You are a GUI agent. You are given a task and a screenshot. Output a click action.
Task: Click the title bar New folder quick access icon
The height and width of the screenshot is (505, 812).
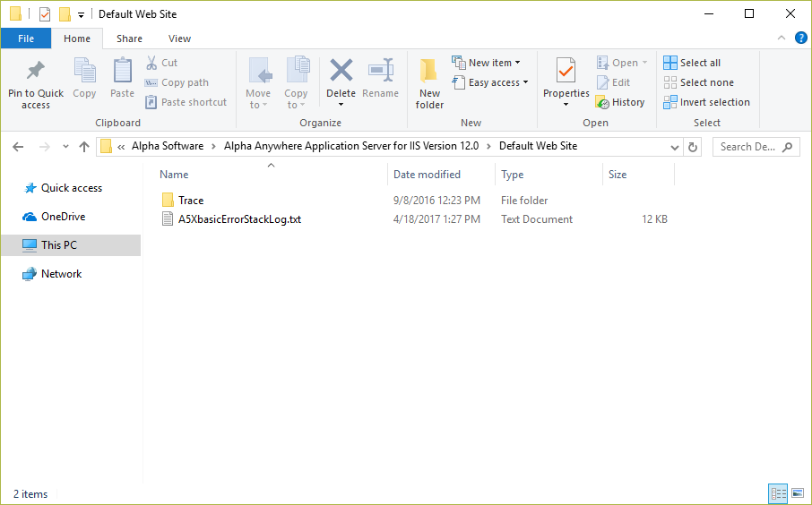[65, 14]
